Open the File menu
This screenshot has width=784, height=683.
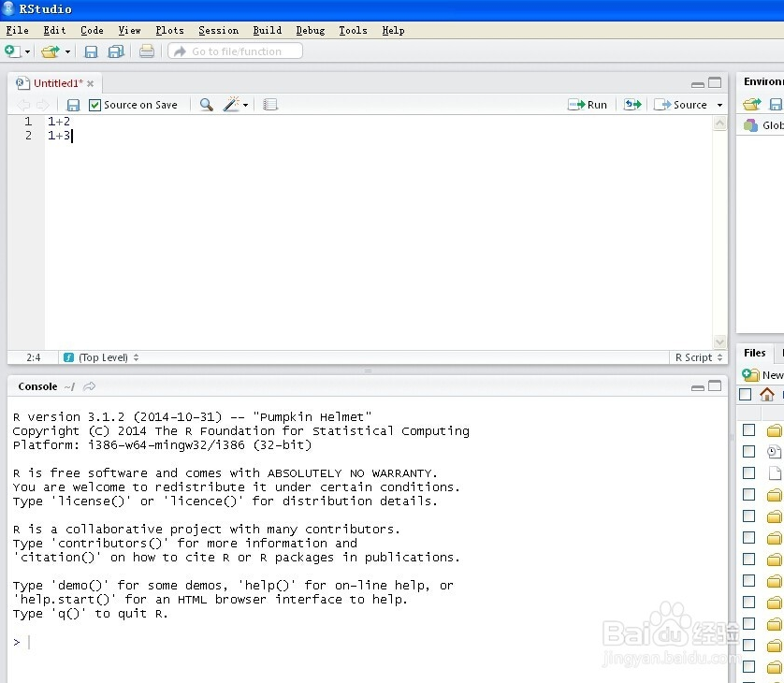[x=17, y=31]
